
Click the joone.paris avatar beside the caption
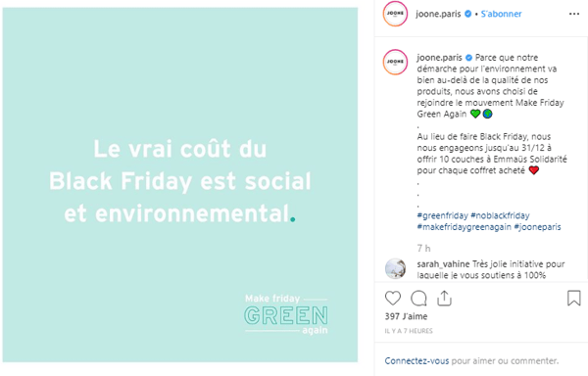click(x=395, y=62)
